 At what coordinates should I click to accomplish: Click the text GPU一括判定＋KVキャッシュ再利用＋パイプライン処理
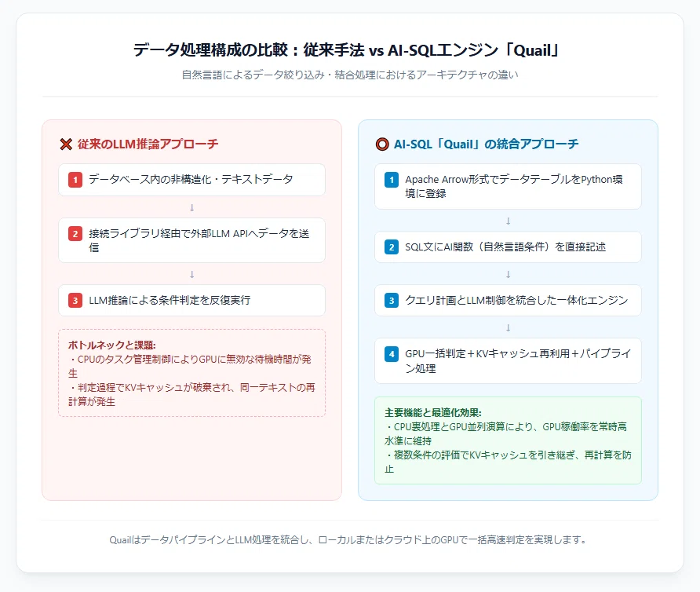(518, 360)
